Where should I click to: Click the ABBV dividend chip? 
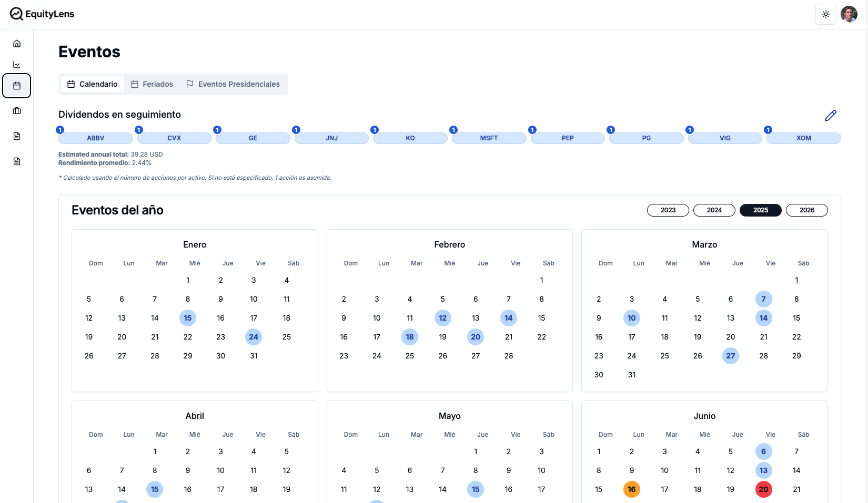click(x=95, y=138)
